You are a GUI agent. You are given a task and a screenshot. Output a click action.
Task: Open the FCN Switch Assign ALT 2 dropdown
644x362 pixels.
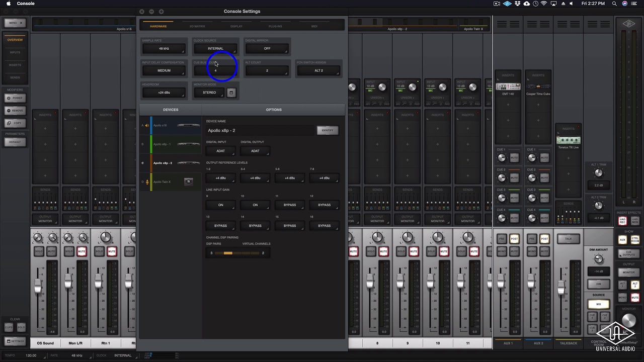click(318, 71)
